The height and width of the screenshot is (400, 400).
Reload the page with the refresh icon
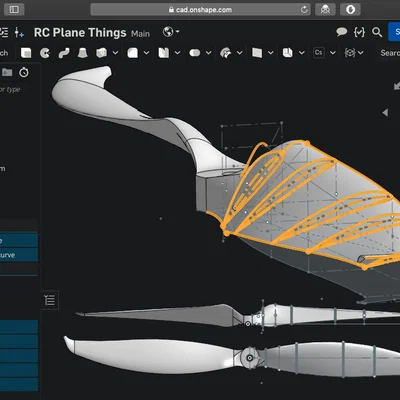click(304, 9)
